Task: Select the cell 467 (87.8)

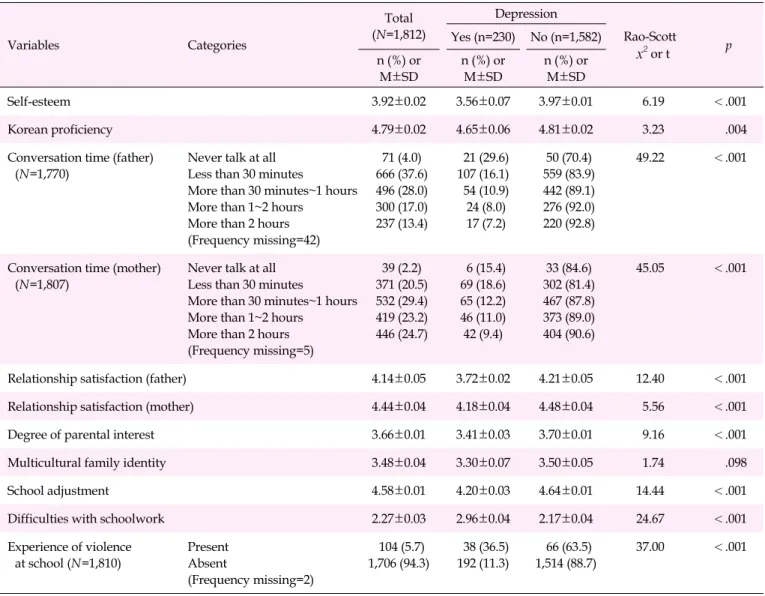Action: [569, 301]
